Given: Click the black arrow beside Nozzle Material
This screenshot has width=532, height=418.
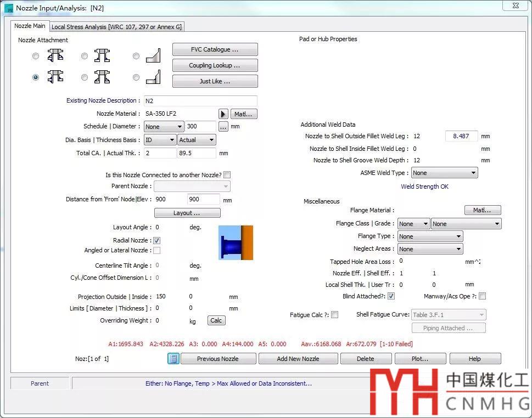Looking at the screenshot, I should pyautogui.click(x=223, y=114).
